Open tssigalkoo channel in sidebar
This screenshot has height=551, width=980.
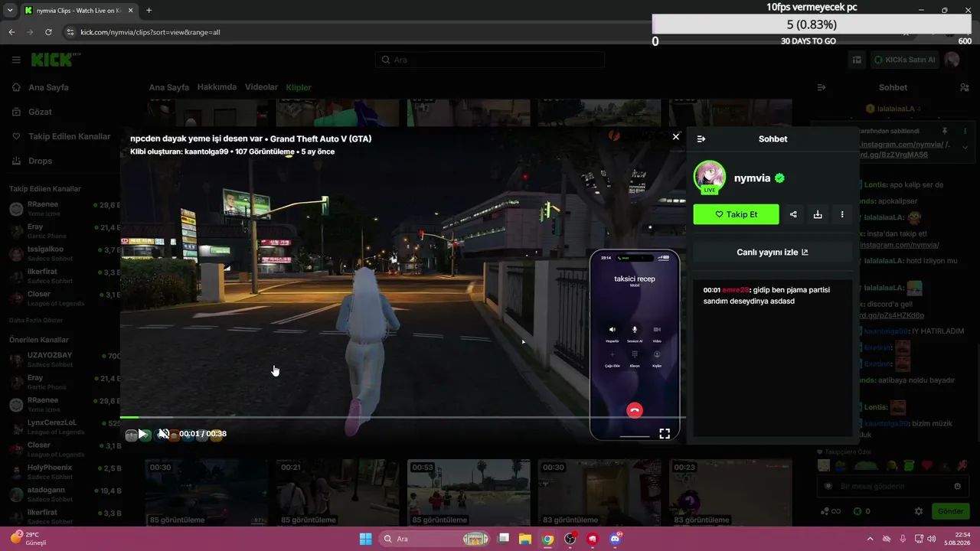pyautogui.click(x=64, y=253)
